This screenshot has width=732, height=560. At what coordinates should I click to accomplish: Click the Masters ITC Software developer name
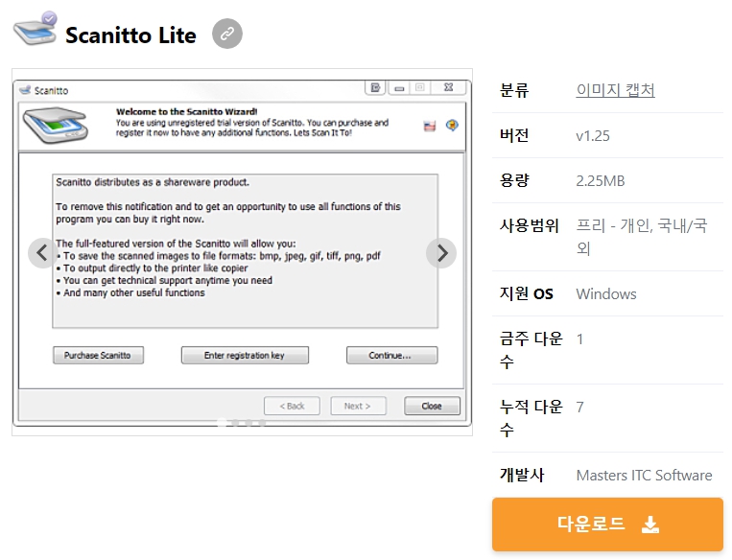[x=644, y=475]
